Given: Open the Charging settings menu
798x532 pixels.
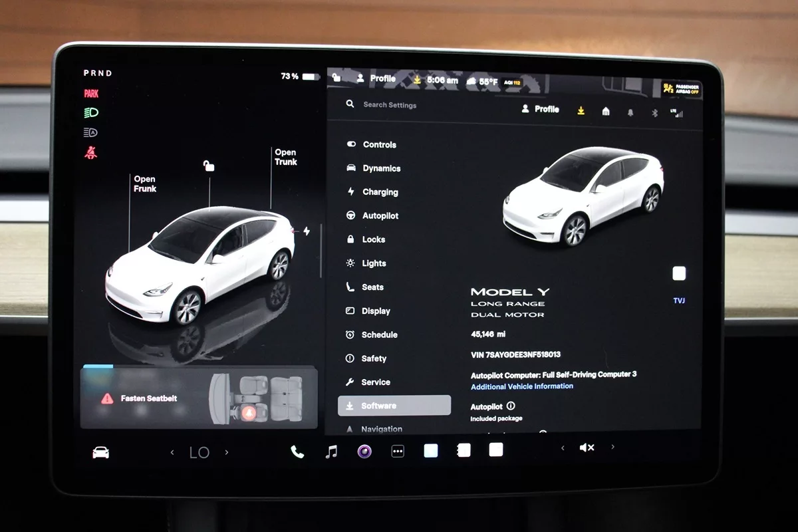Looking at the screenshot, I should (x=380, y=192).
